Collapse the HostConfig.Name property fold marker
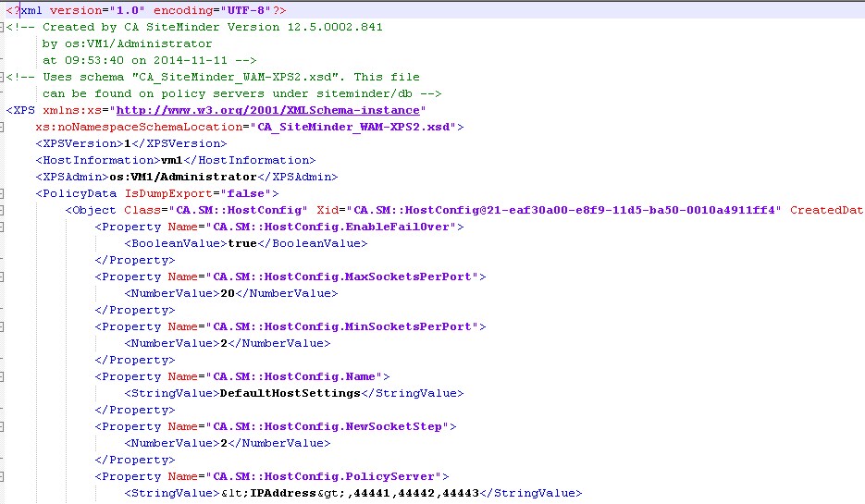The image size is (865, 504). [2, 376]
